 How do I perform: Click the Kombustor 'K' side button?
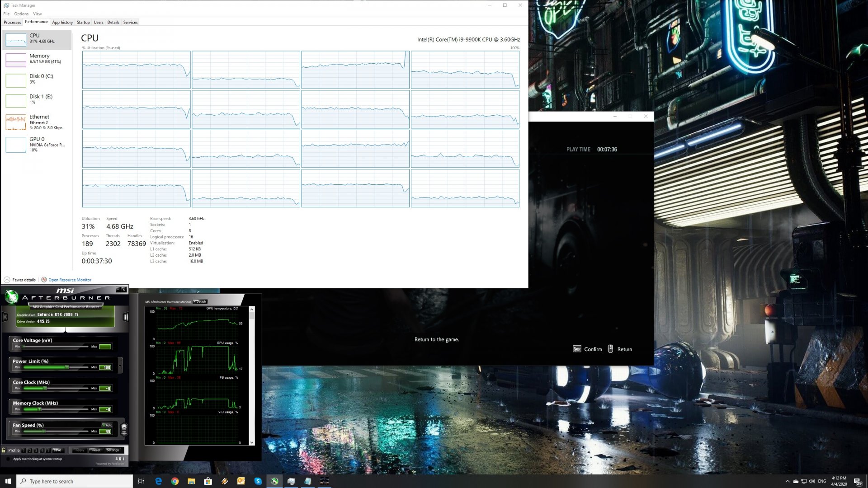(5, 317)
